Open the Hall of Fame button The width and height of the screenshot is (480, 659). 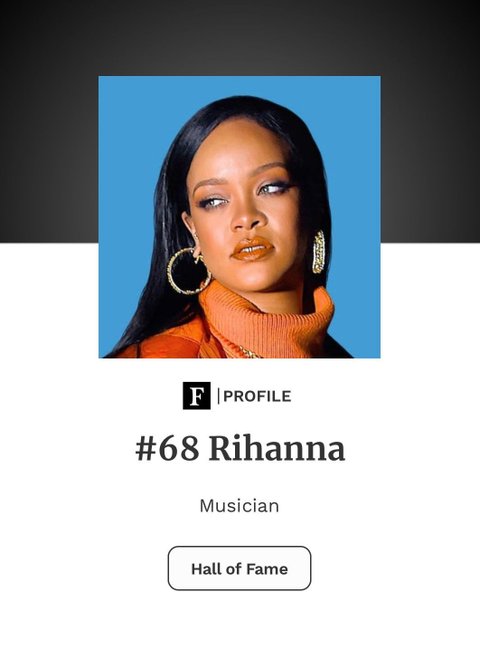pos(239,568)
